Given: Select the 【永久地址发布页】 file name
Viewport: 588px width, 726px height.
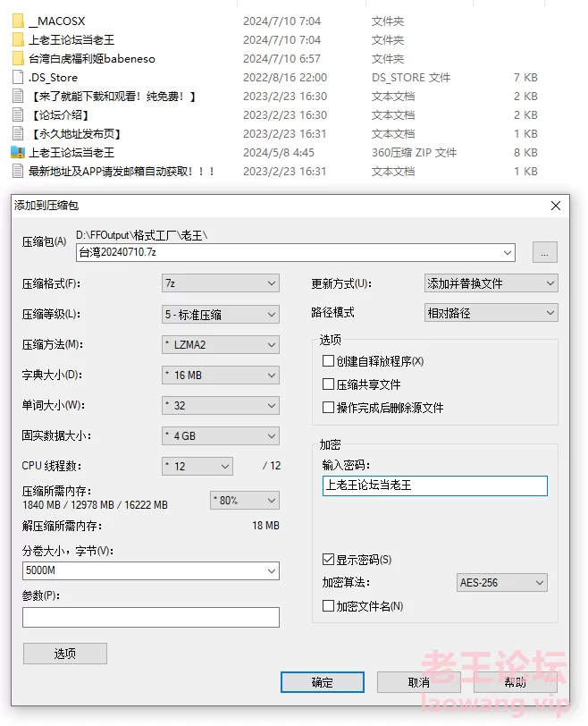Looking at the screenshot, I should click(75, 134).
